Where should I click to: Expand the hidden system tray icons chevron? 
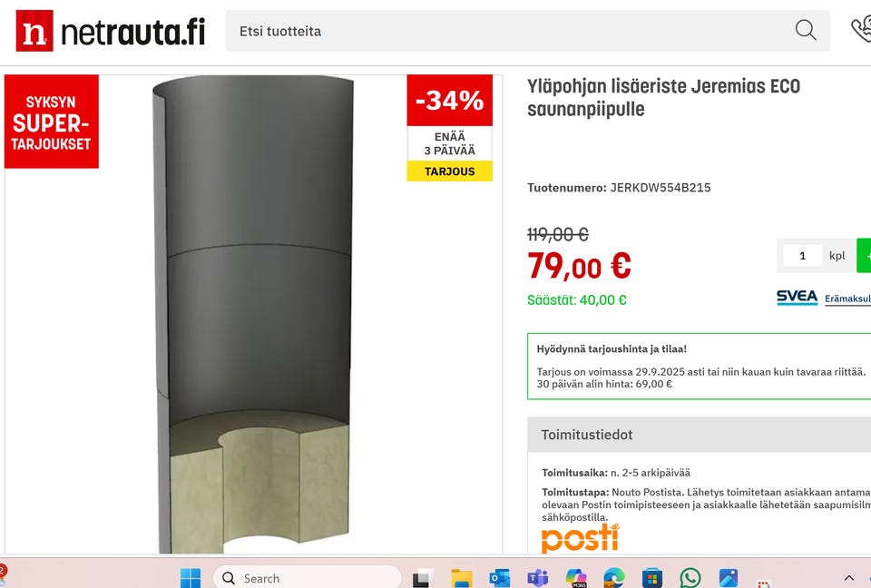pyautogui.click(x=849, y=579)
